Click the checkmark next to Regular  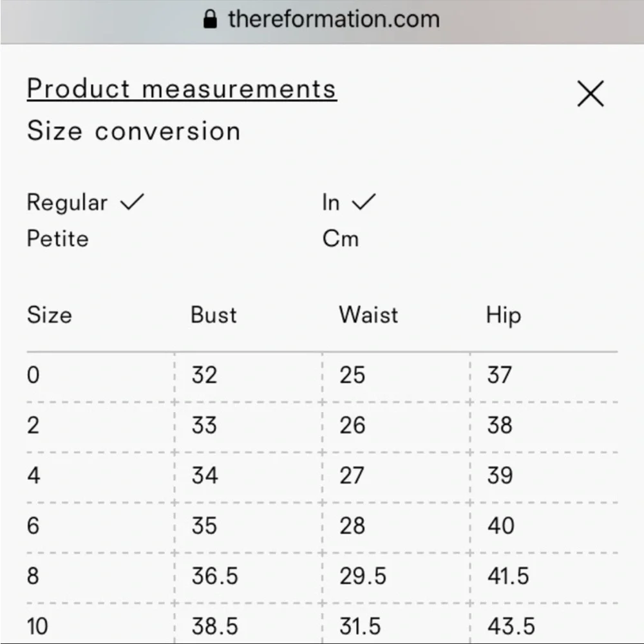(131, 202)
